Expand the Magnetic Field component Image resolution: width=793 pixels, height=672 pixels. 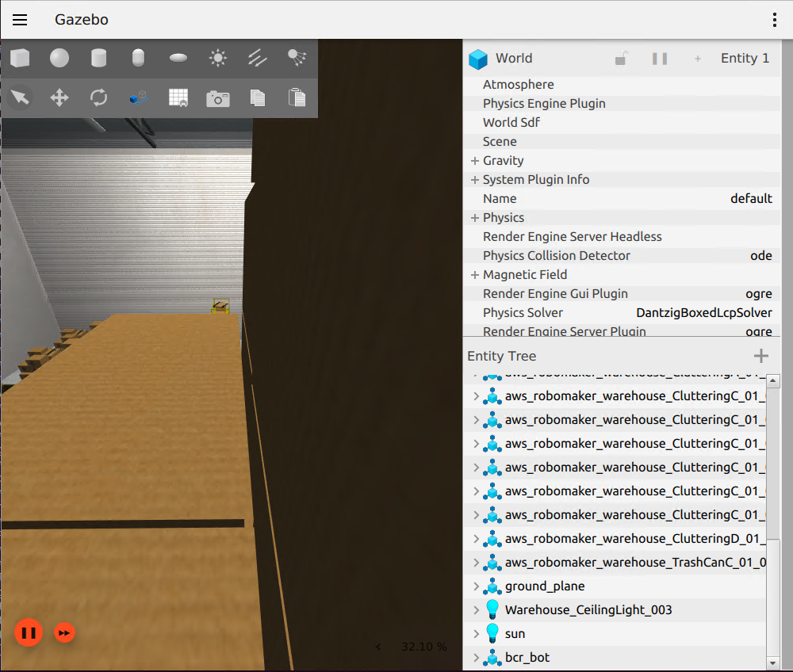pyautogui.click(x=474, y=275)
